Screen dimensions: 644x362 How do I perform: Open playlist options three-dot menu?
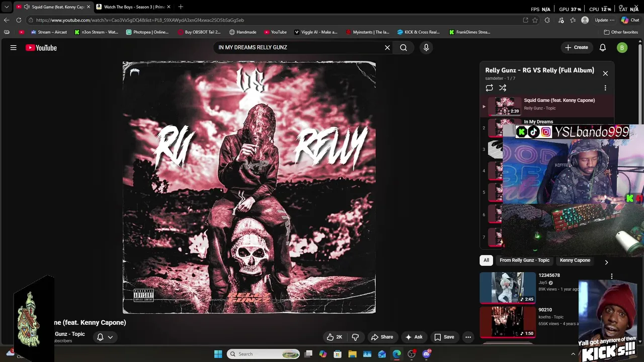pos(605,87)
